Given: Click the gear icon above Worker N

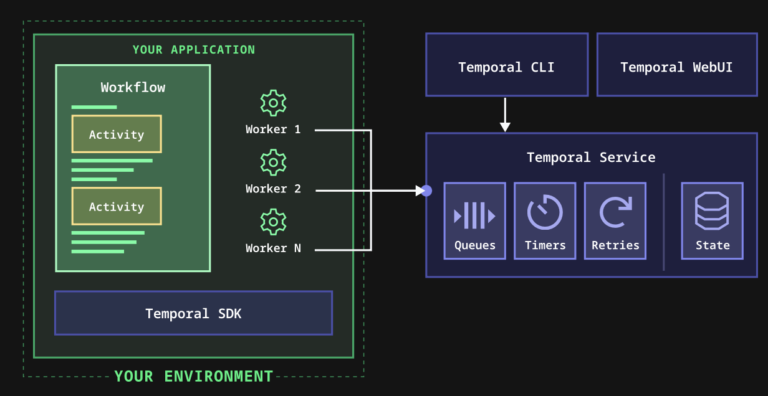Looking at the screenshot, I should (273, 222).
